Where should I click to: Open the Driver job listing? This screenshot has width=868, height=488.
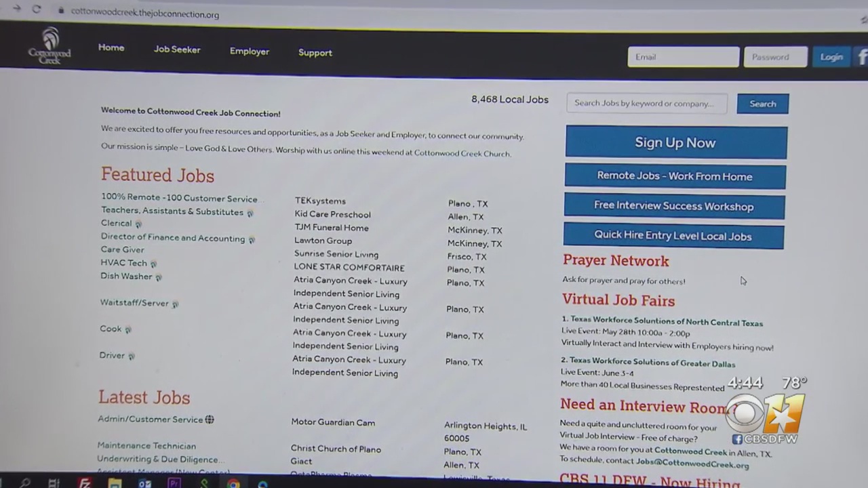[112, 355]
